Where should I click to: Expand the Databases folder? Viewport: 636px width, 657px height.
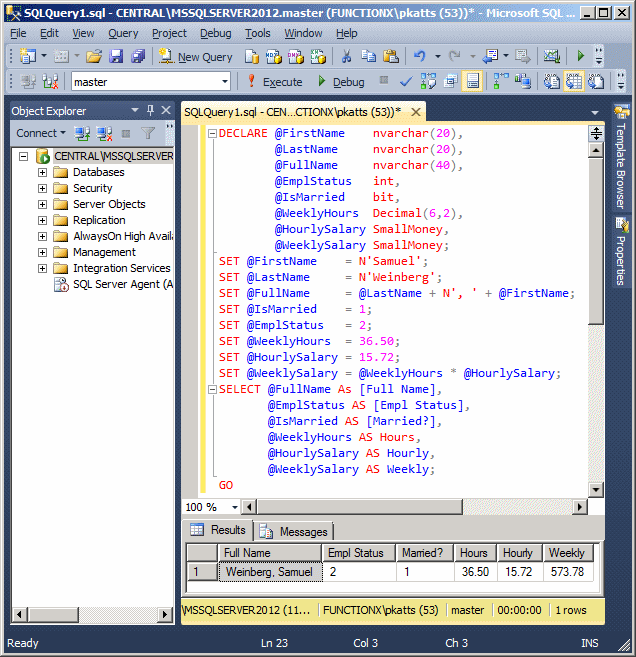(42, 173)
